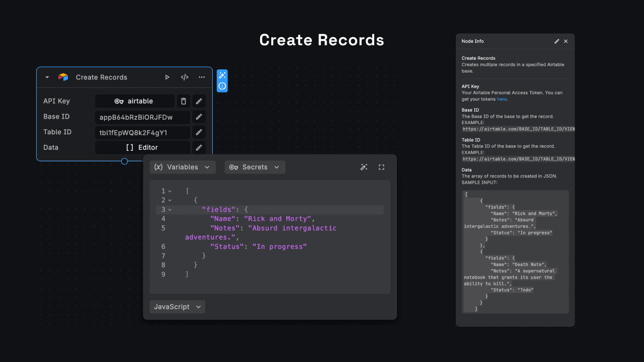
Task: Expand the code editor to fullscreen
Action: [x=381, y=167]
